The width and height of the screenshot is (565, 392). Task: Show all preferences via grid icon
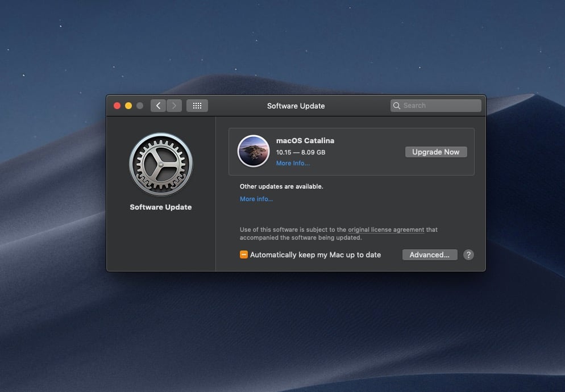point(197,106)
